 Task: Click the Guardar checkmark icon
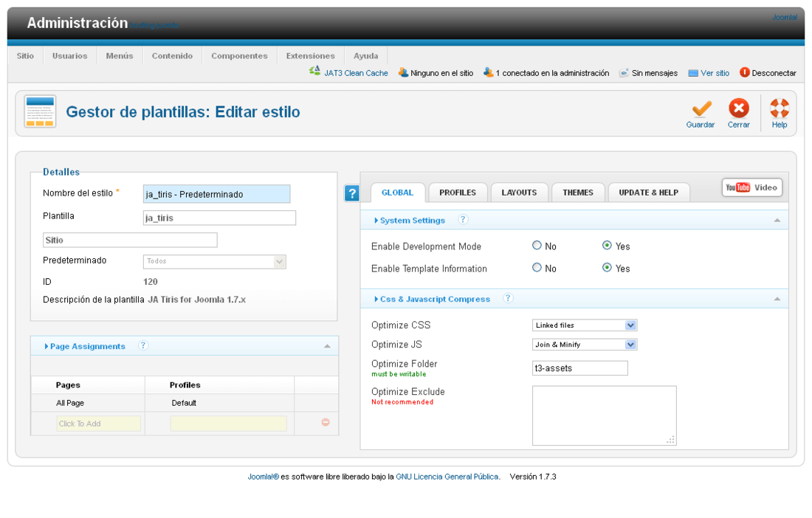click(x=701, y=108)
